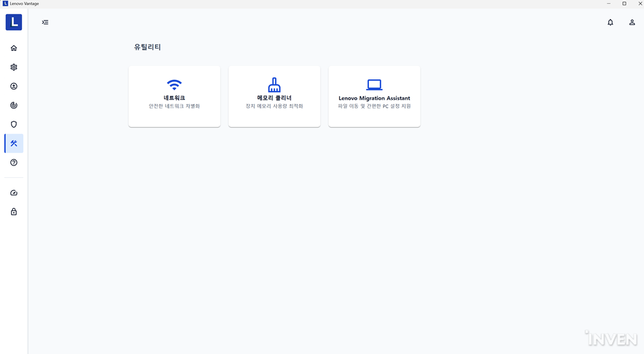Screen dimensions: 644x354
Task: Click the memory cleaner broom icon
Action: tap(274, 84)
